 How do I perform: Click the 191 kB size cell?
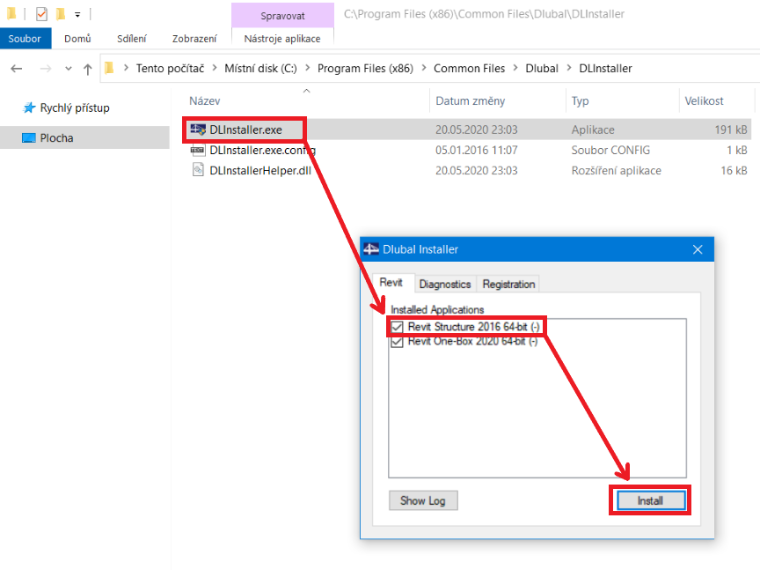coord(730,130)
